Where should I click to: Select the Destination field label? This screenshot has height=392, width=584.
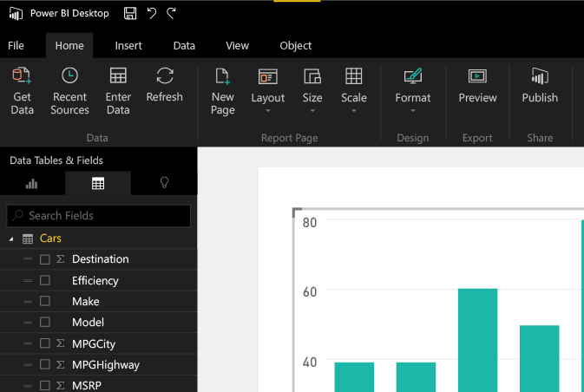(101, 259)
